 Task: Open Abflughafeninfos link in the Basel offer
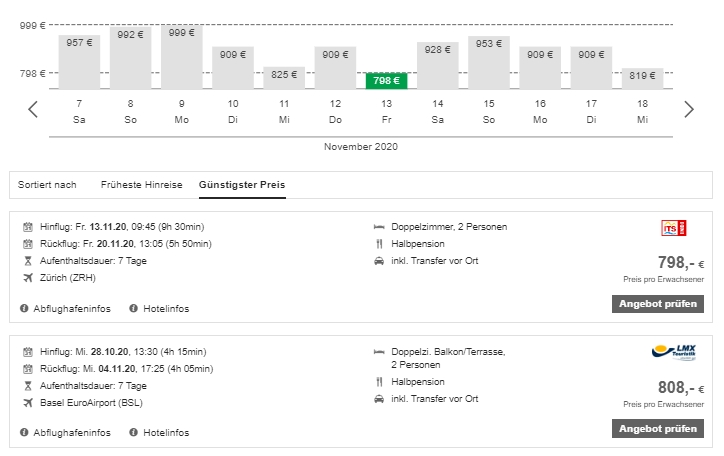[x=70, y=433]
